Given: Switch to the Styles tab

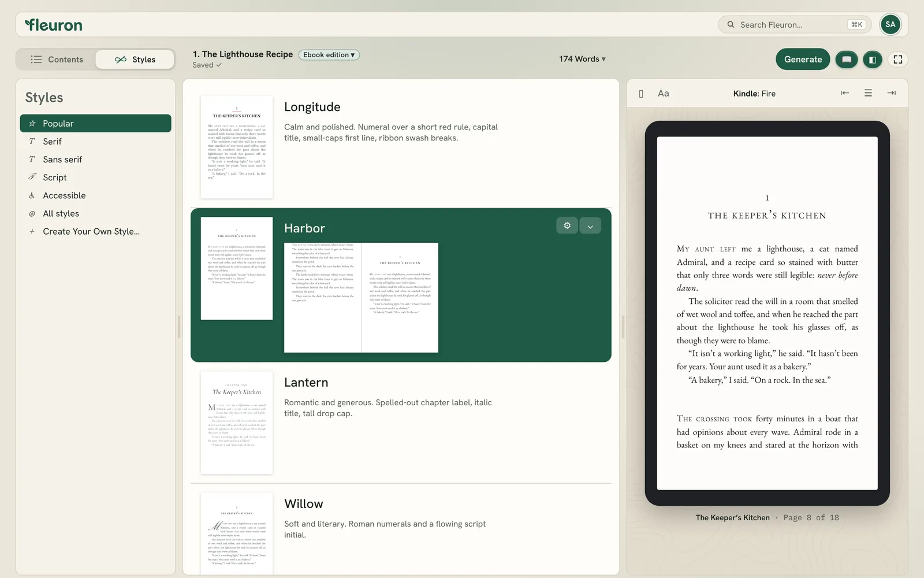Looking at the screenshot, I should tap(135, 60).
